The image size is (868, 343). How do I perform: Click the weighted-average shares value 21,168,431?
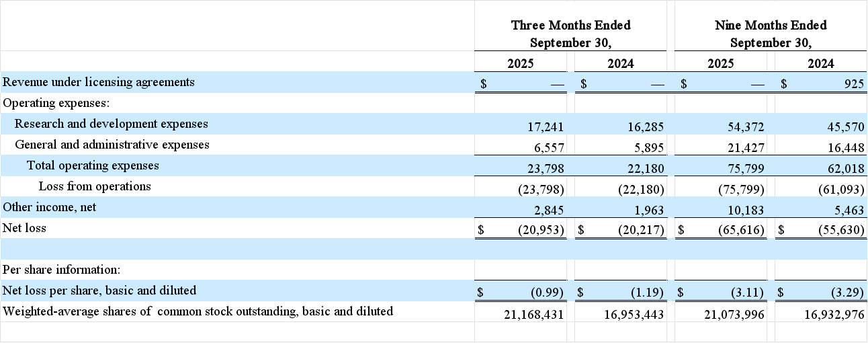coord(533,313)
